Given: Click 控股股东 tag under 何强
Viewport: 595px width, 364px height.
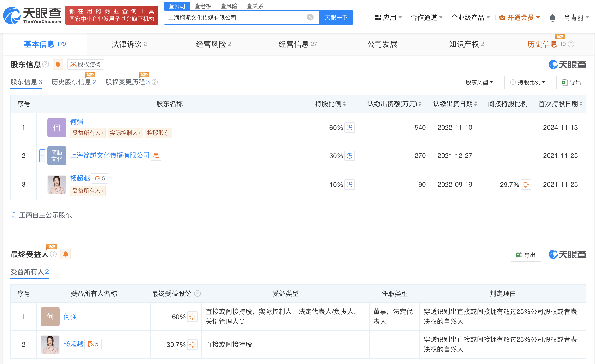Looking at the screenshot, I should click(x=158, y=133).
